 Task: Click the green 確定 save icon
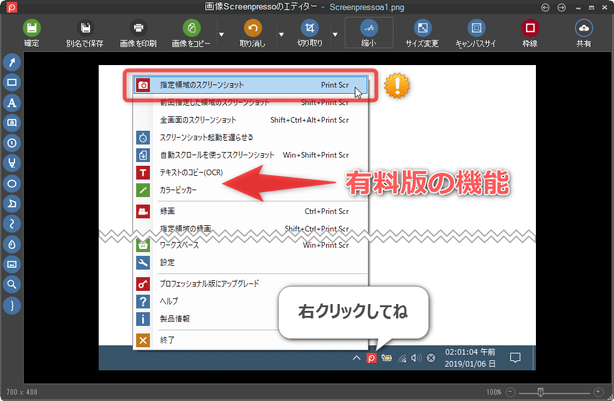click(x=32, y=28)
